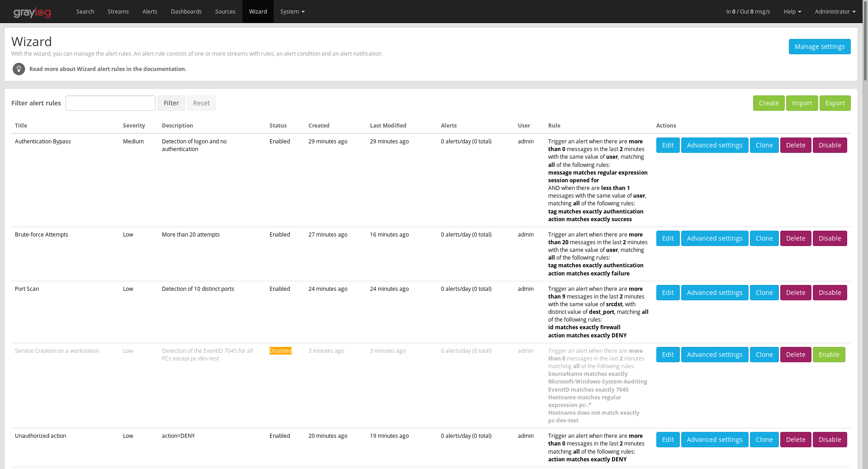Delete the Port Scan rule
The height and width of the screenshot is (469, 868).
tap(795, 293)
